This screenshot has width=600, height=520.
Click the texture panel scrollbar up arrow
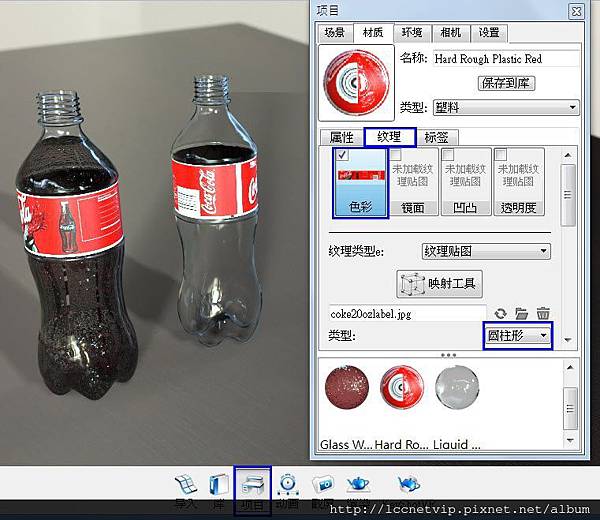click(568, 155)
